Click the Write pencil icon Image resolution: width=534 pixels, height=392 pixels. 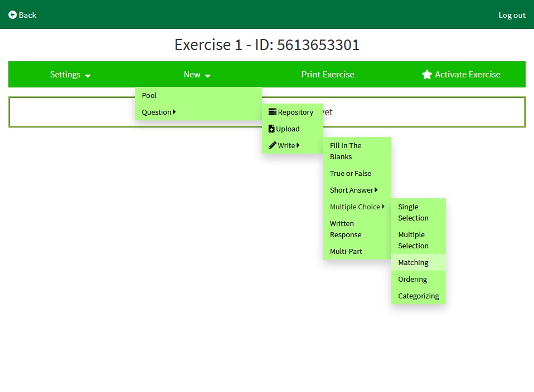pyautogui.click(x=272, y=145)
